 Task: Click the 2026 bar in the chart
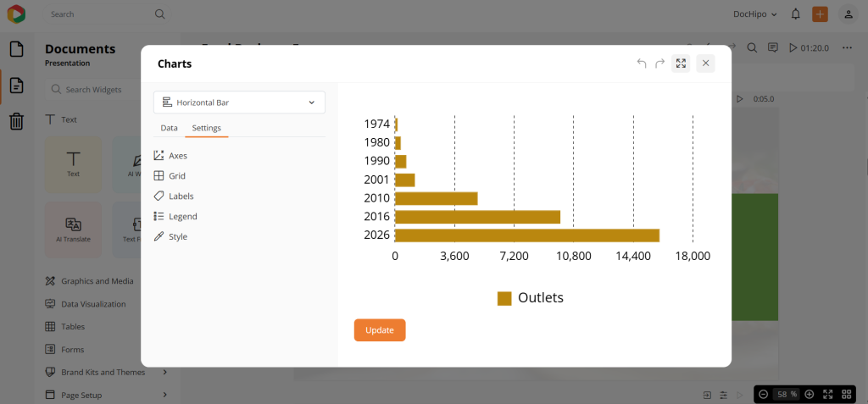tap(527, 235)
